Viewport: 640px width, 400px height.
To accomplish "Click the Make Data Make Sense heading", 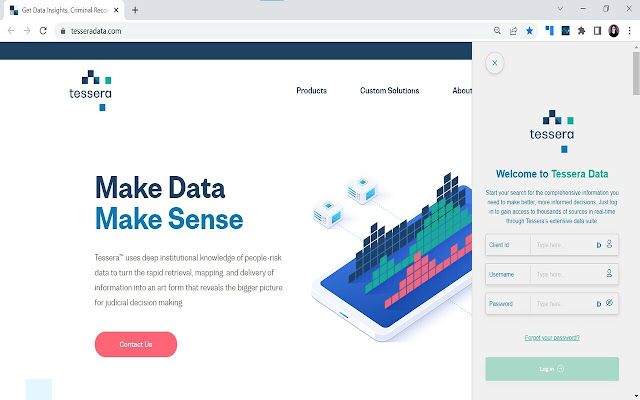I will [169, 203].
